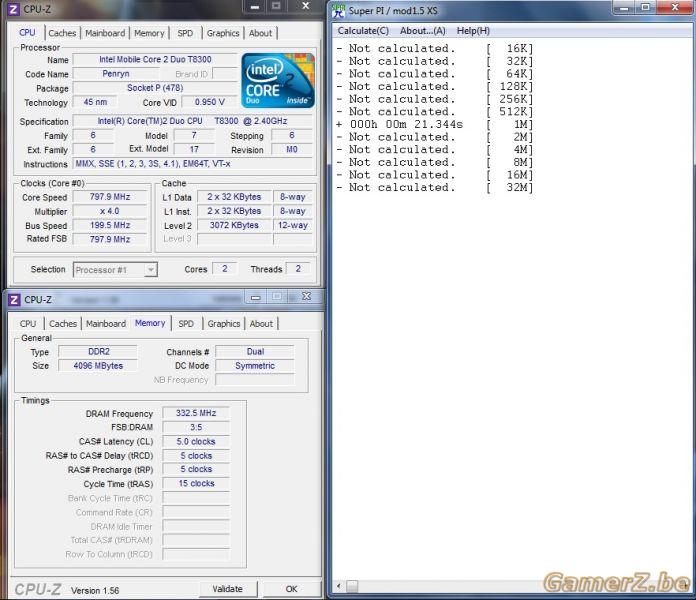This screenshot has width=696, height=600.
Task: Click the Code Name value Penryn
Action: tap(116, 74)
